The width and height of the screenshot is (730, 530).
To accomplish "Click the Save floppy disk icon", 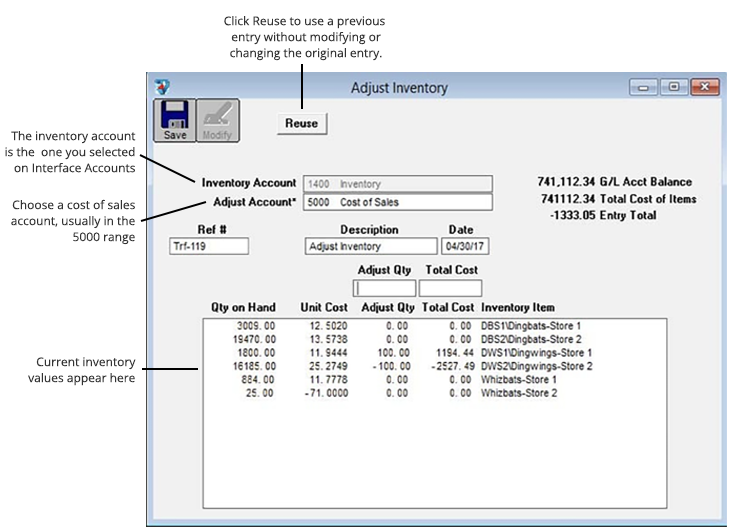I will pos(175,122).
